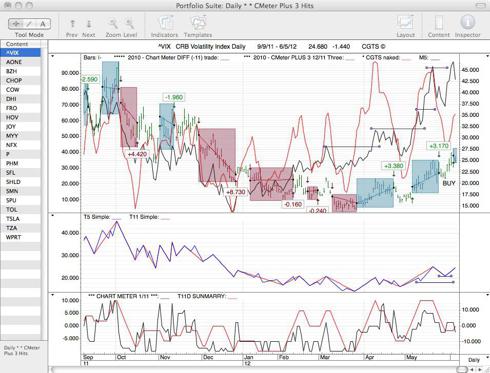Screen dimensions: 490x373
Task: Select the line drawing tool in Tool Mode
Action: [x=29, y=24]
